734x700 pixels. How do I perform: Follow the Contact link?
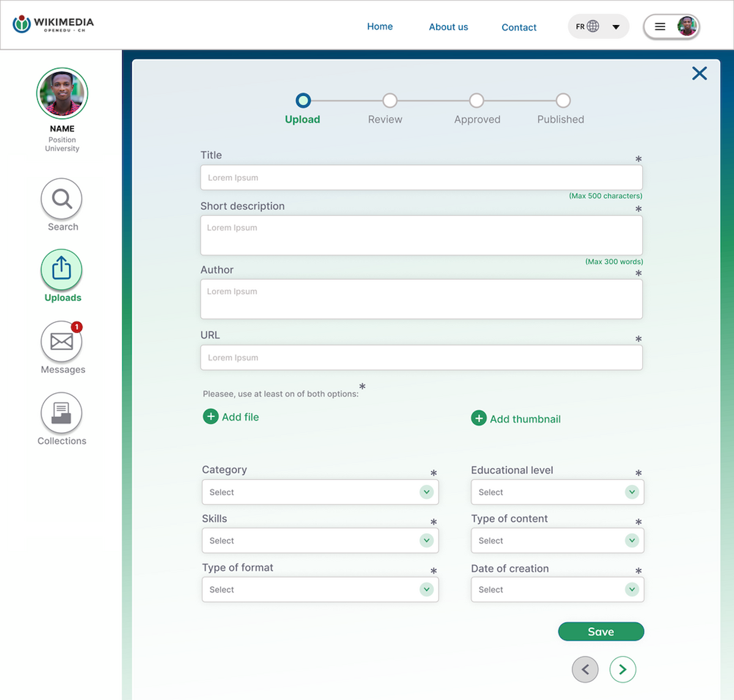point(519,27)
